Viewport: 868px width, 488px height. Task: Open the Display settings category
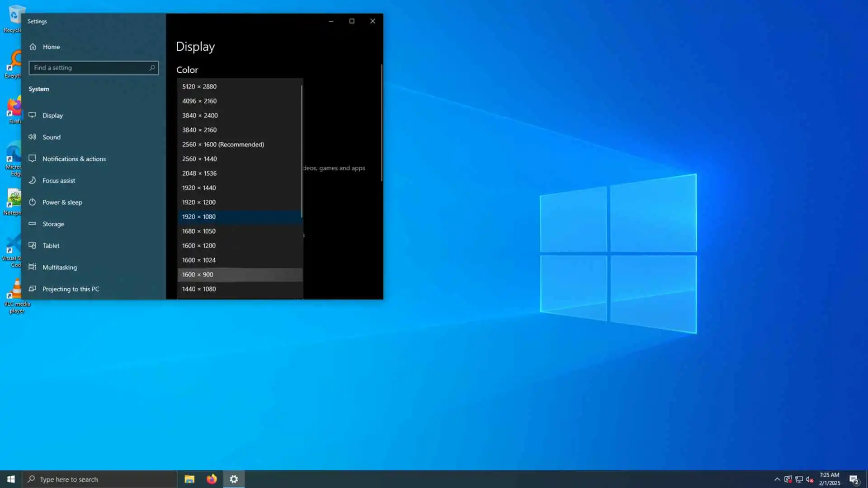tap(52, 116)
